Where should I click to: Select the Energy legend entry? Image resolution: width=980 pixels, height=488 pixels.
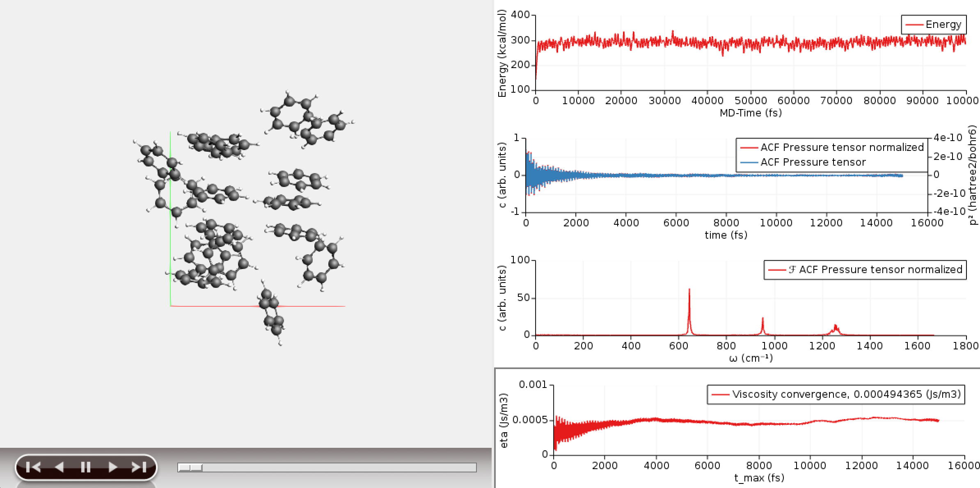(934, 25)
